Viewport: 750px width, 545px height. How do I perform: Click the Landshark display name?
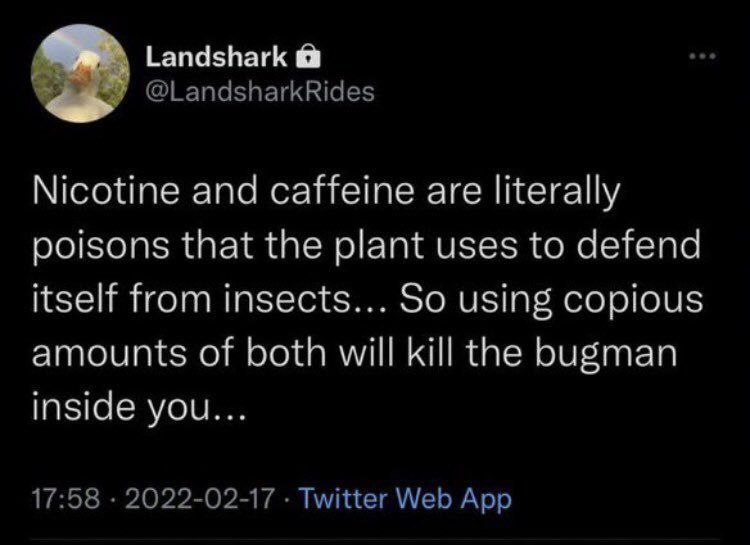coord(216,57)
